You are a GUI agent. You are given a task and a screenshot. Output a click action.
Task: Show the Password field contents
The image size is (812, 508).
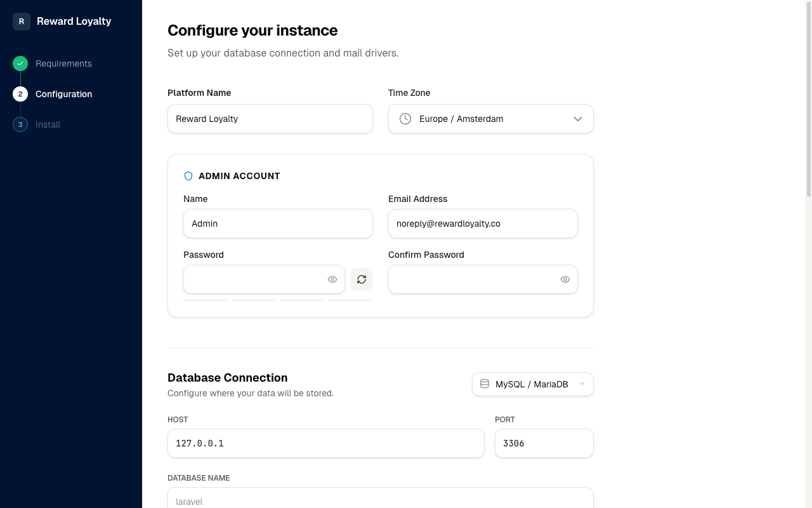pyautogui.click(x=332, y=279)
